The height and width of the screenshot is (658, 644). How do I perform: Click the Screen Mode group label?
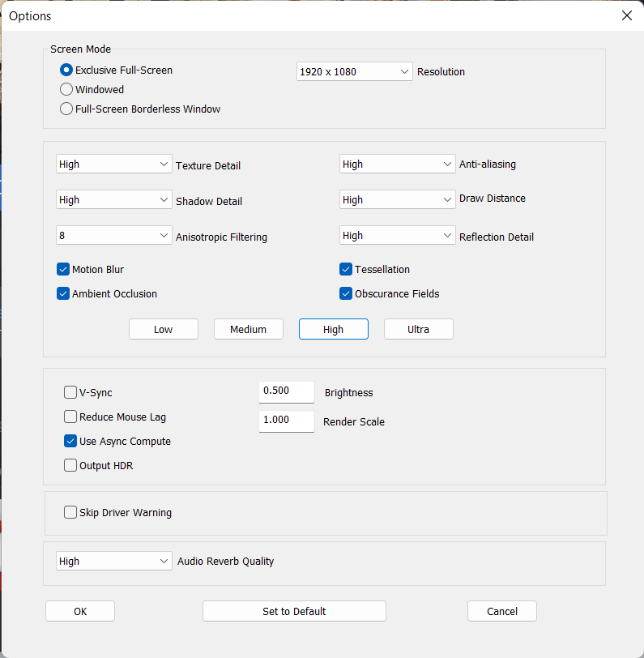pyautogui.click(x=80, y=49)
